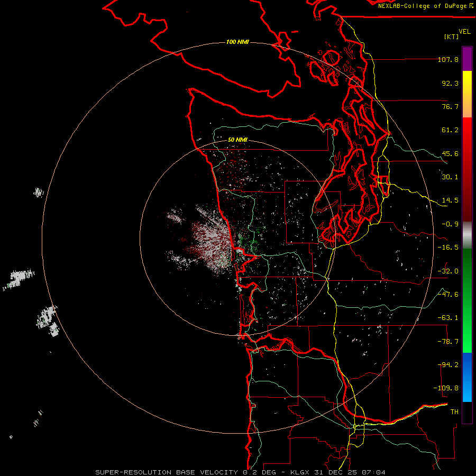Screen dimensions: 476x476
Task: Click the NEXLAB-College of DuPage credit text
Action: point(425,6)
